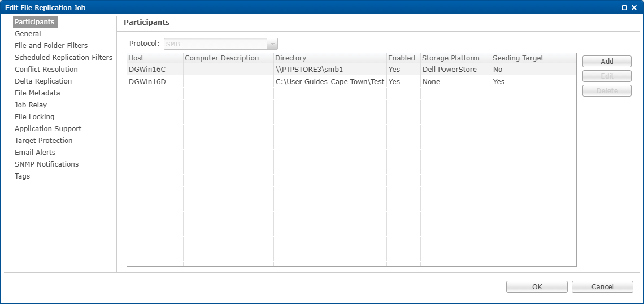Open Conflict Resolution settings
The image size is (644, 304).
coord(46,70)
